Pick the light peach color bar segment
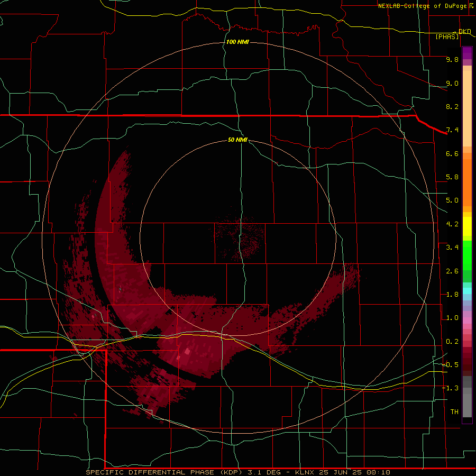476x476 pixels. coord(467,108)
